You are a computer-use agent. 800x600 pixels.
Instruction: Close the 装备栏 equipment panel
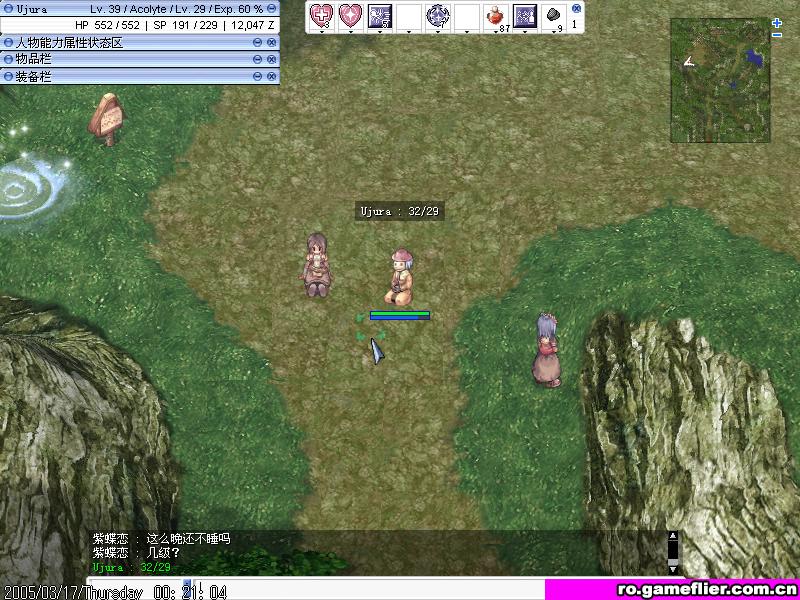[x=271, y=77]
